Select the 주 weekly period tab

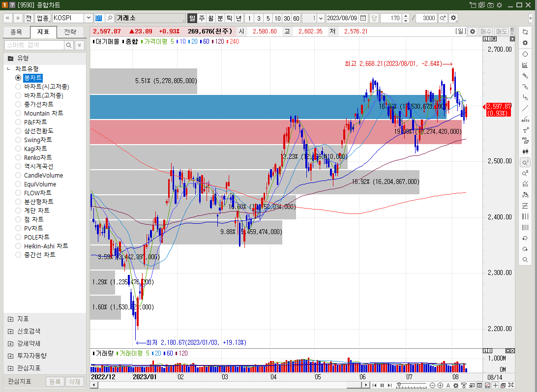[202, 18]
